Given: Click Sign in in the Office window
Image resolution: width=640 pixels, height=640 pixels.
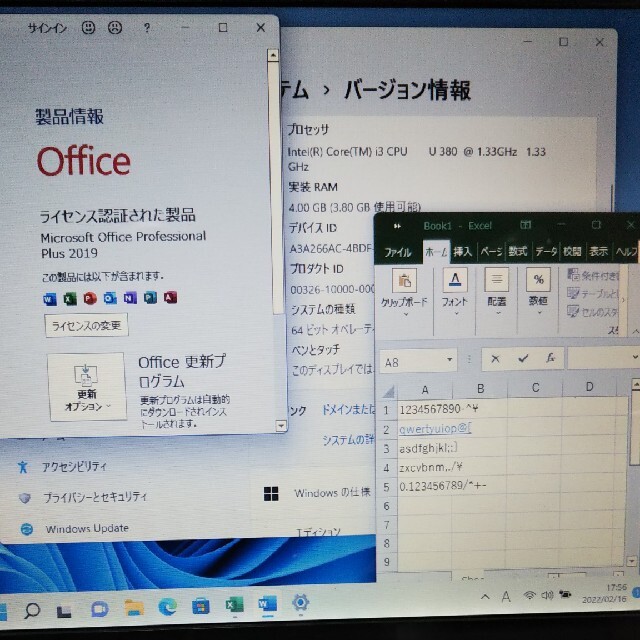Looking at the screenshot, I should click(x=47, y=28).
